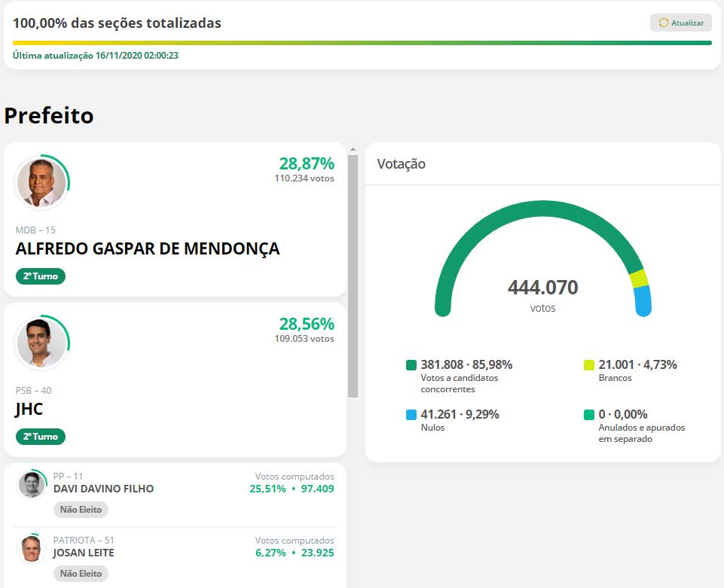Click the Atualizar refresh button
The width and height of the screenshot is (724, 588).
(x=680, y=23)
